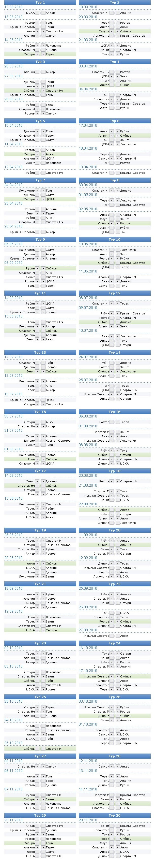Viewport: 155px width, 868px height.
Task: Select Зенит score field in Динамо–Зенит match
Action: [x=43, y=82]
